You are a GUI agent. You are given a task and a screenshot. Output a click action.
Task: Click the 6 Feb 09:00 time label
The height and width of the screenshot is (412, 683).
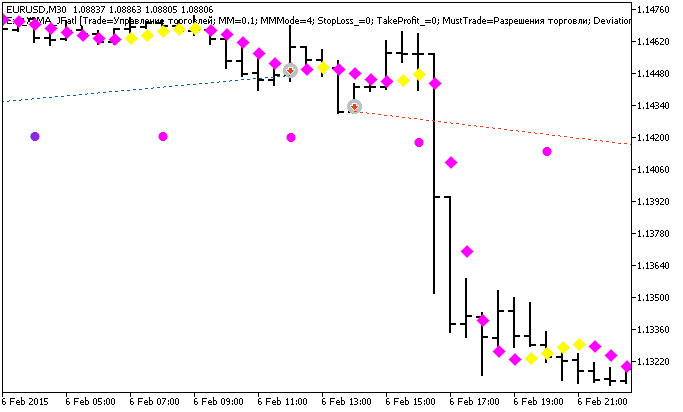coord(219,401)
